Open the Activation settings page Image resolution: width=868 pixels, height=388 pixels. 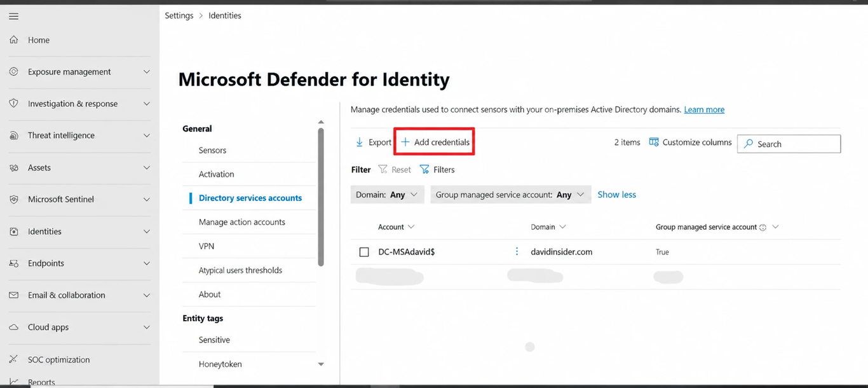(216, 174)
